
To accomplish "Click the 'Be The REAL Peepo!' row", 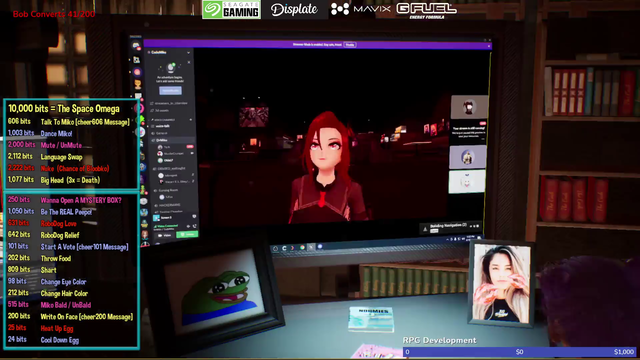I will [50, 212].
